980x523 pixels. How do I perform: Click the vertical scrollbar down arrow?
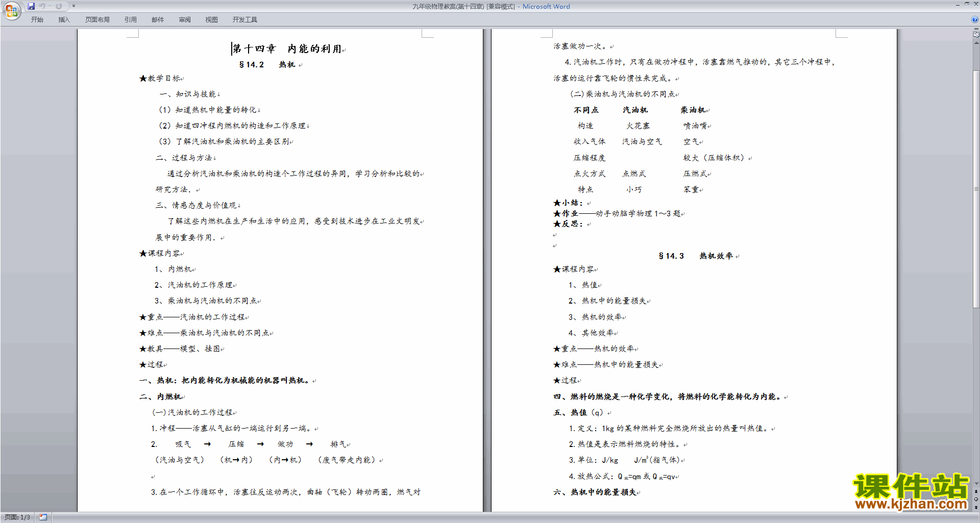point(976,484)
